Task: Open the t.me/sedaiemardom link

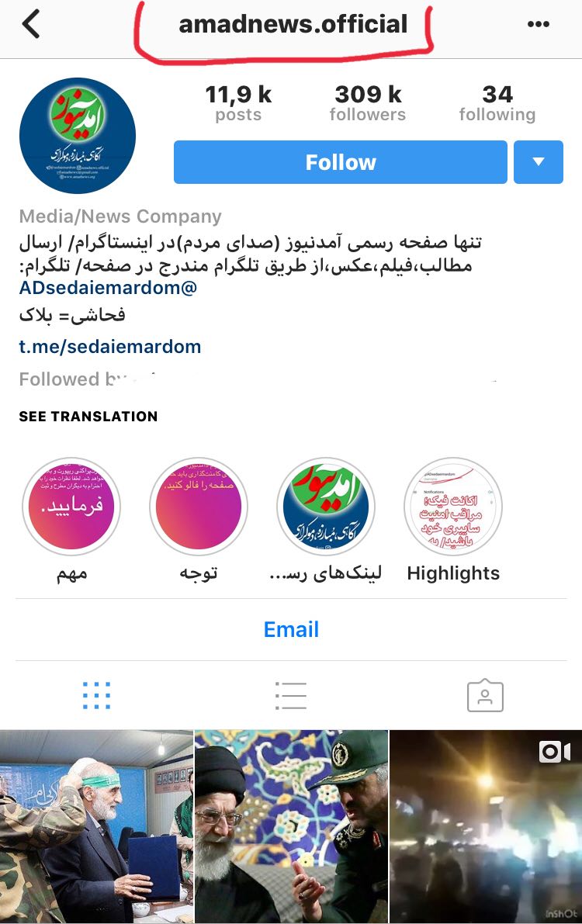Action: pos(109,347)
